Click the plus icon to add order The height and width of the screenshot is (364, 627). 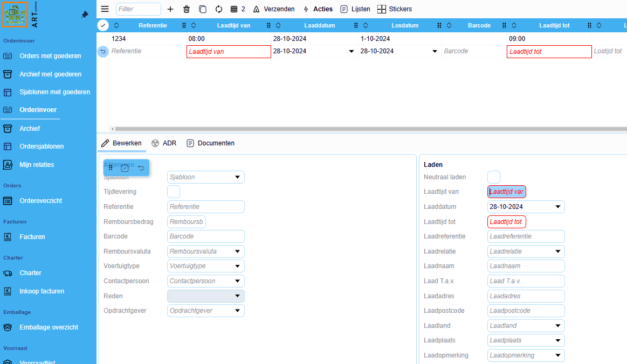[x=170, y=9]
